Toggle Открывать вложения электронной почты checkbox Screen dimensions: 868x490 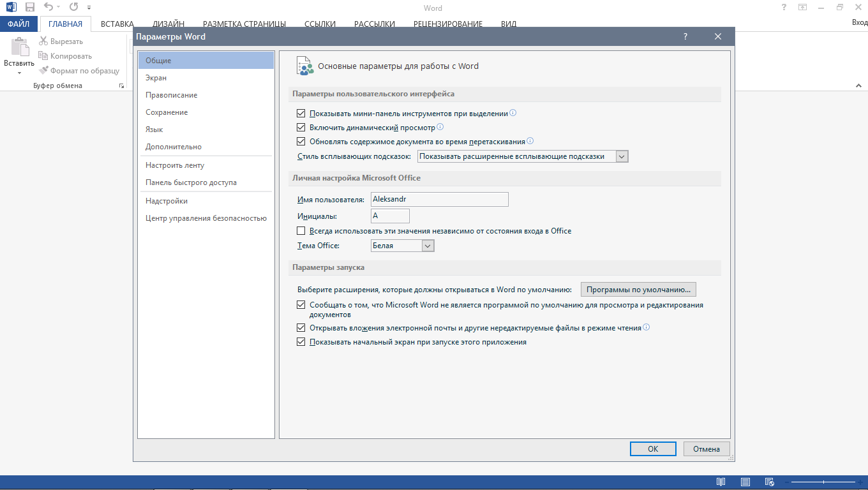click(x=301, y=328)
